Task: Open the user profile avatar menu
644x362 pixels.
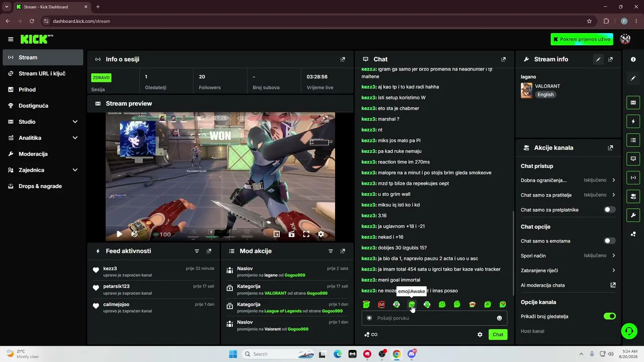Action: click(x=625, y=39)
